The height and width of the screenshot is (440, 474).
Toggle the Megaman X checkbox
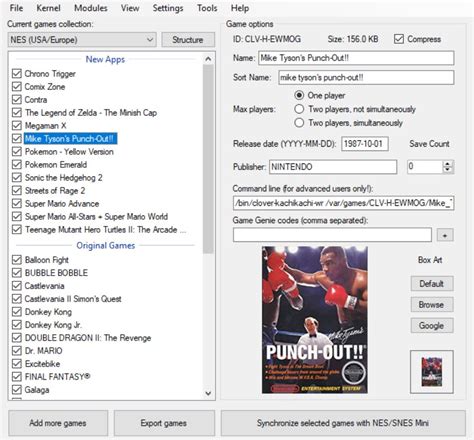[17, 125]
